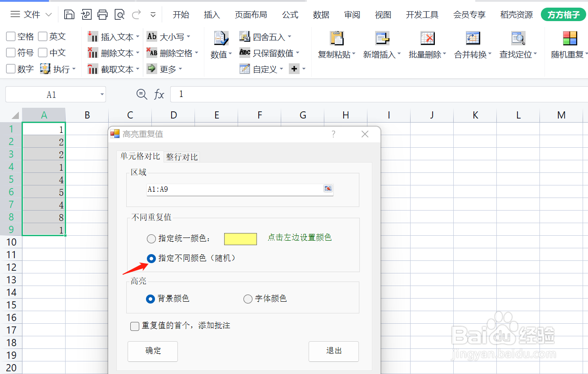Viewport: 588px width, 374px height.
Task: Click the 合并转换 icon
Action: [473, 38]
